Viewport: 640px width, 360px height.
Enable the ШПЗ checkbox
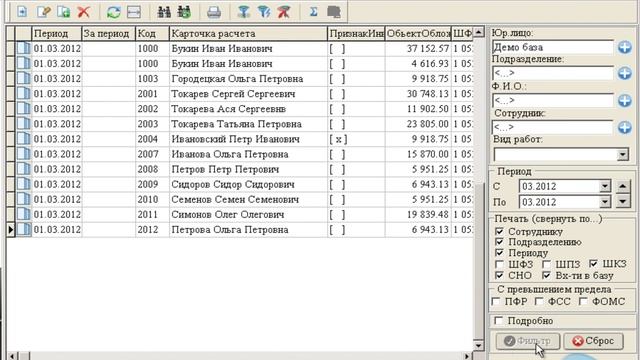coord(546,264)
